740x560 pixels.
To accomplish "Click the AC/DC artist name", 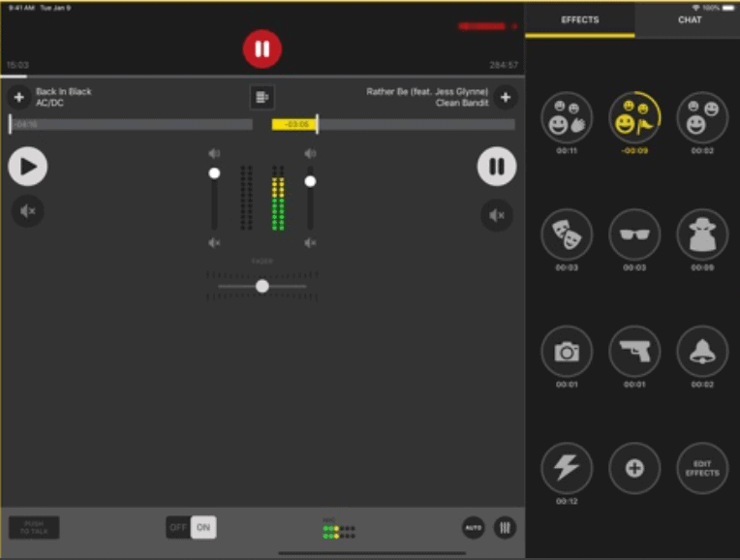I will pos(49,103).
